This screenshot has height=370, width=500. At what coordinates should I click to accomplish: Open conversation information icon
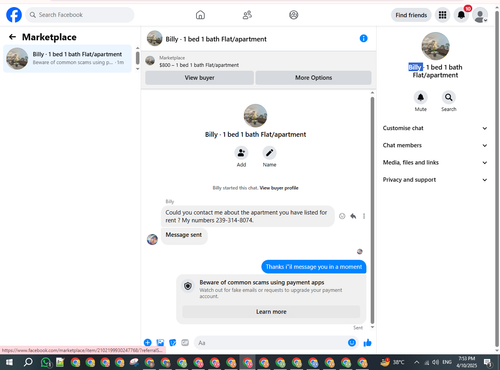[364, 38]
